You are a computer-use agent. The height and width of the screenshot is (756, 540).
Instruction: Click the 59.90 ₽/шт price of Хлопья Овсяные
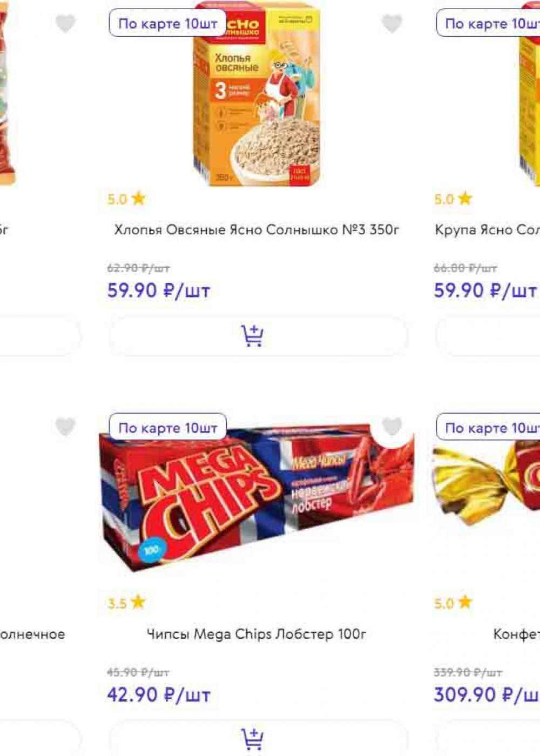159,291
